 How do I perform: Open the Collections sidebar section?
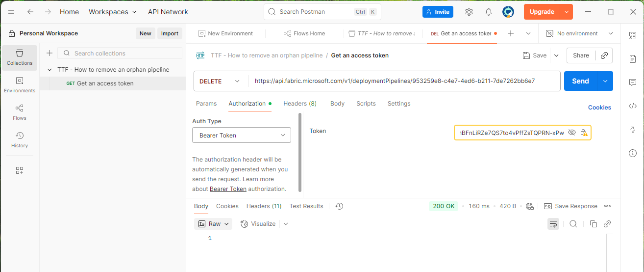click(x=20, y=57)
